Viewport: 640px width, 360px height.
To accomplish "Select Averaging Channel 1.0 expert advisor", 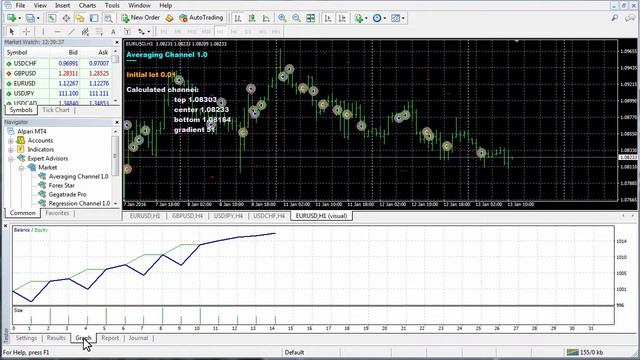I will click(x=78, y=176).
